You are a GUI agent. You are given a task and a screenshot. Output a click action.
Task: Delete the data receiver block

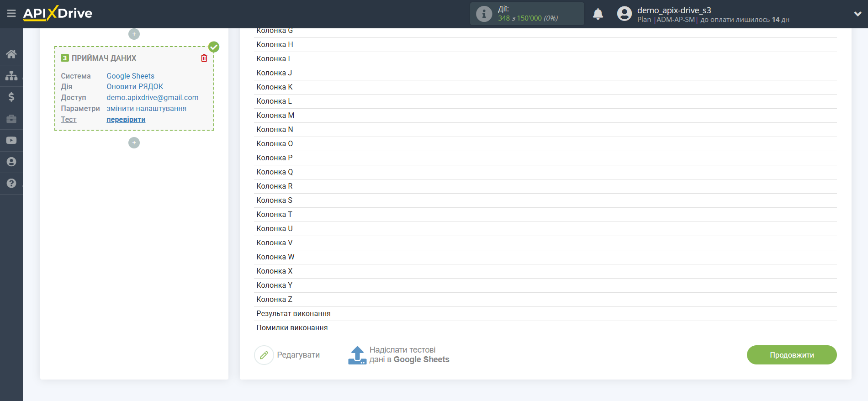[204, 58]
